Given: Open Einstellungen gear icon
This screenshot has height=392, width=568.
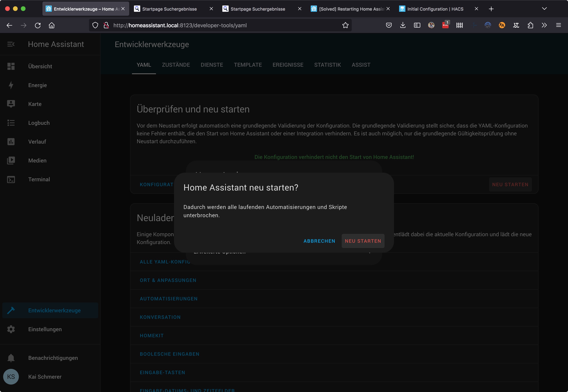Looking at the screenshot, I should [11, 329].
